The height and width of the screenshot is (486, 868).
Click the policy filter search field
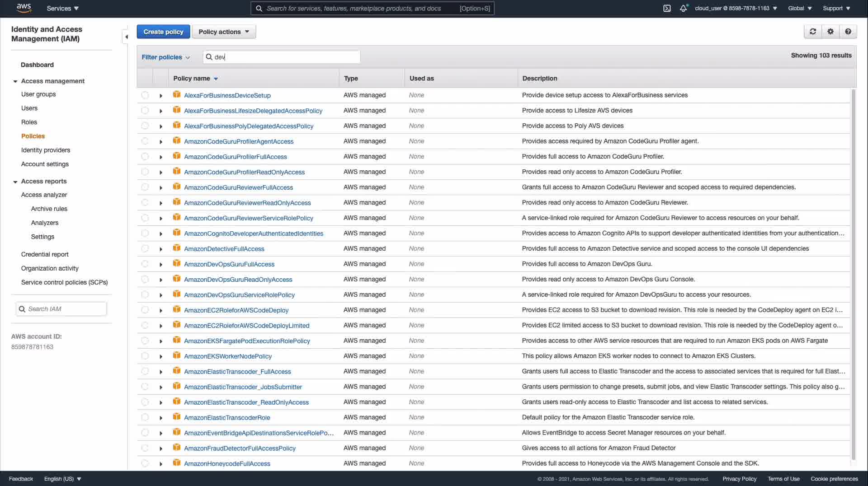click(x=282, y=57)
